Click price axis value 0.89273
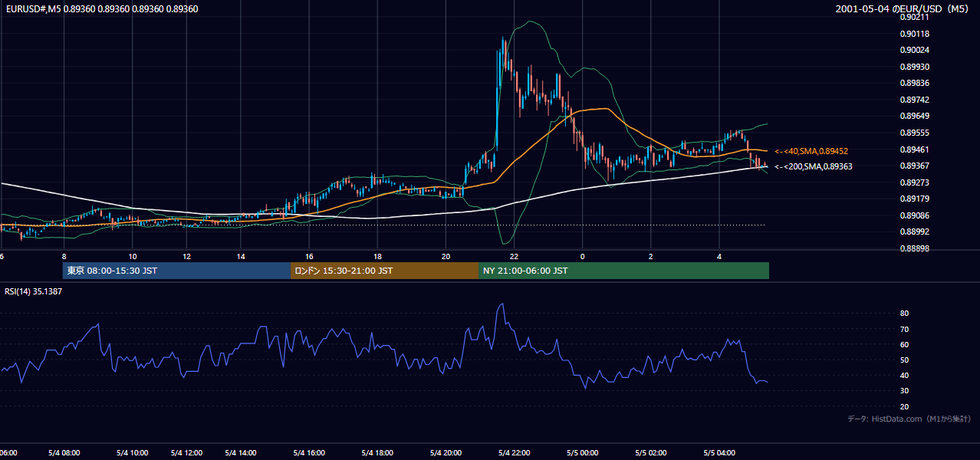Image resolution: width=980 pixels, height=460 pixels. [x=914, y=182]
